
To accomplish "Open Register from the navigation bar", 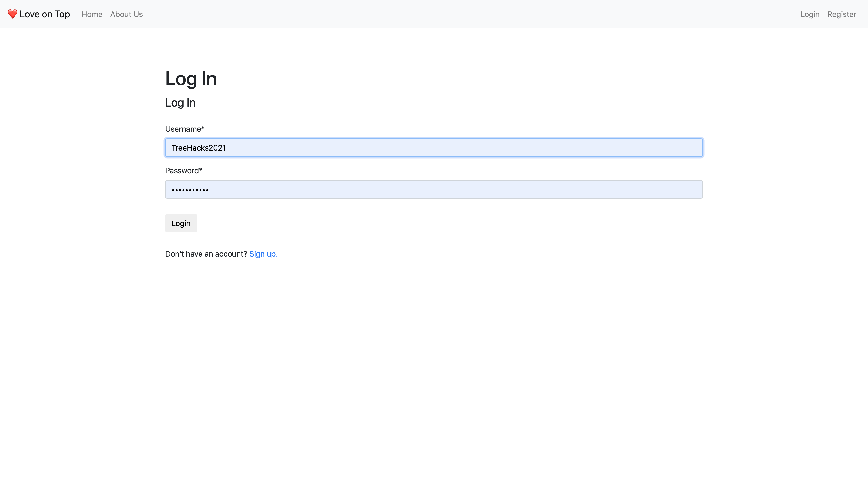I will (841, 14).
